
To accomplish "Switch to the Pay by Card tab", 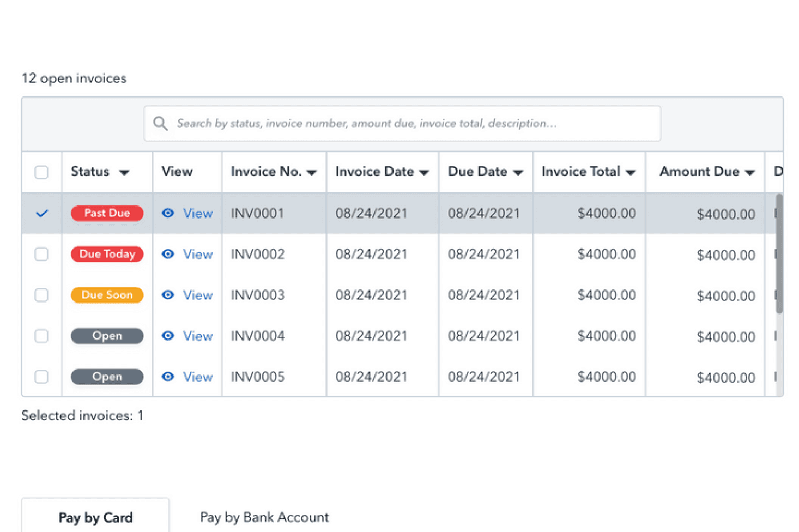I will click(x=95, y=517).
